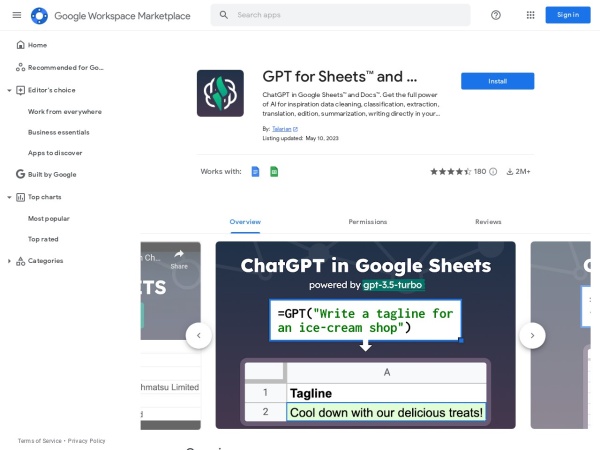600x450 pixels.
Task: Open Apps to discover list
Action: pos(55,153)
